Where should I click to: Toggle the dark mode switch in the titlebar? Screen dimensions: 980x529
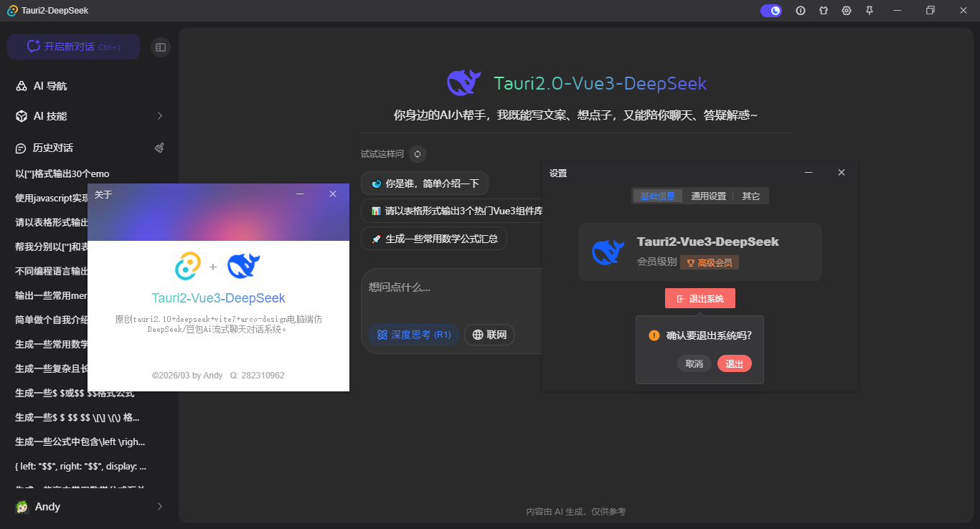point(771,11)
